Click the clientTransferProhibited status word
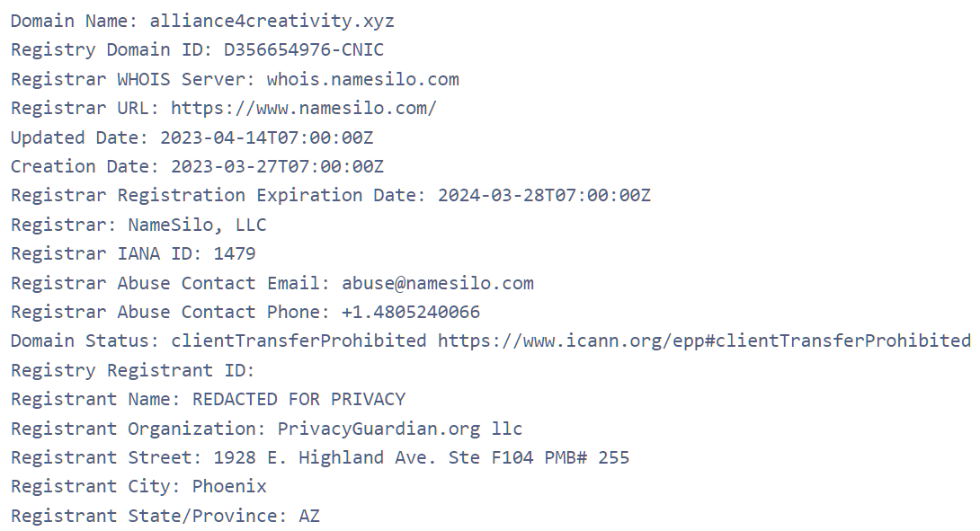Viewport: 980px width, 531px height. (298, 341)
